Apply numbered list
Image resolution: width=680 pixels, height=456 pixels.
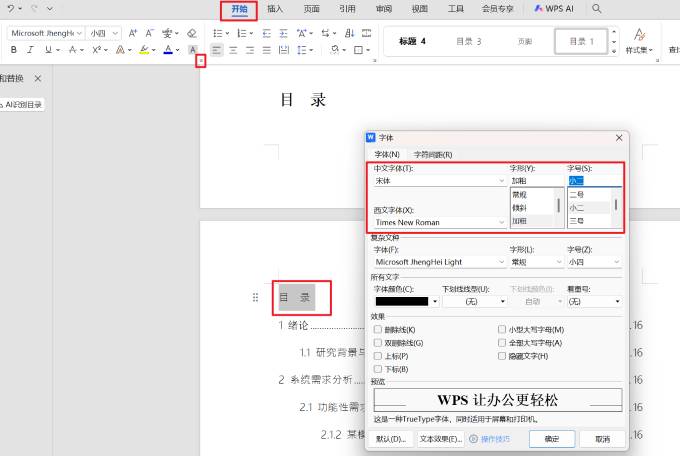(x=242, y=33)
